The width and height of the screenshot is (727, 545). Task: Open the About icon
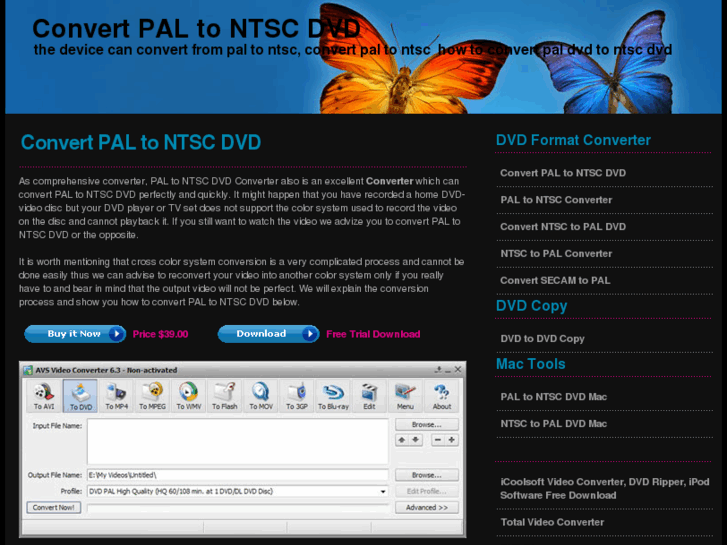point(442,396)
